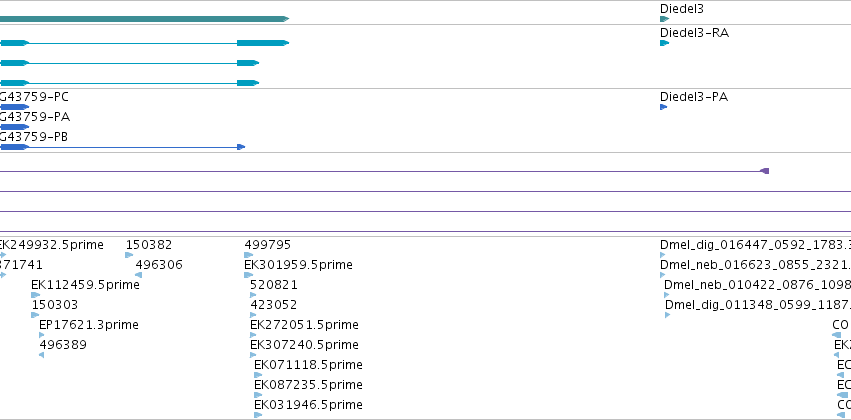Click the arrow glyph under Dmel_dig_016447_0592_1783

click(663, 255)
